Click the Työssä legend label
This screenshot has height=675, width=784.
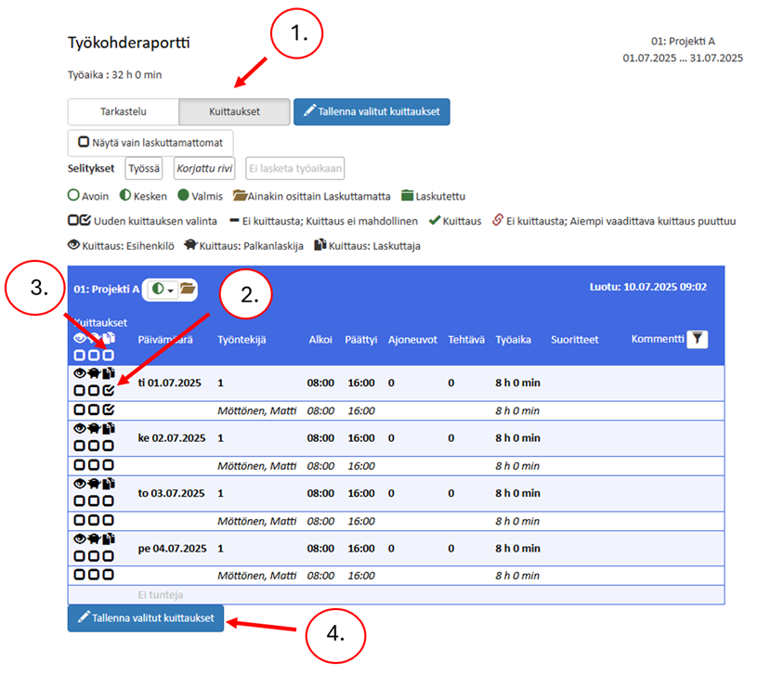pyautogui.click(x=144, y=168)
